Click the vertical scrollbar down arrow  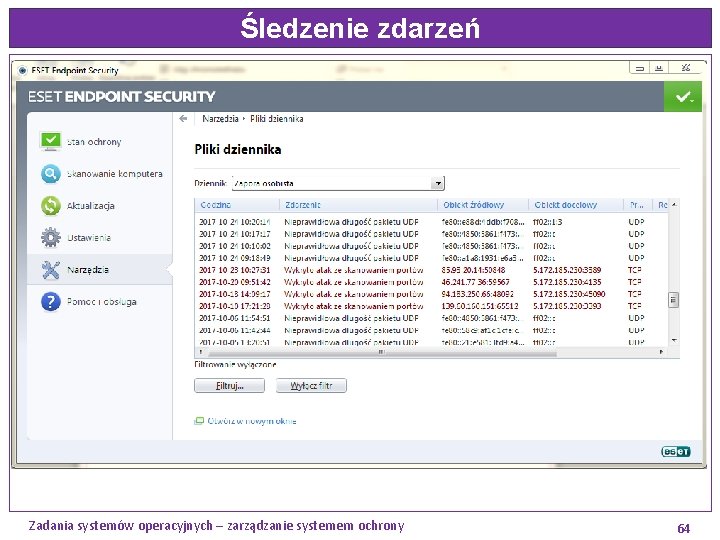[x=674, y=340]
